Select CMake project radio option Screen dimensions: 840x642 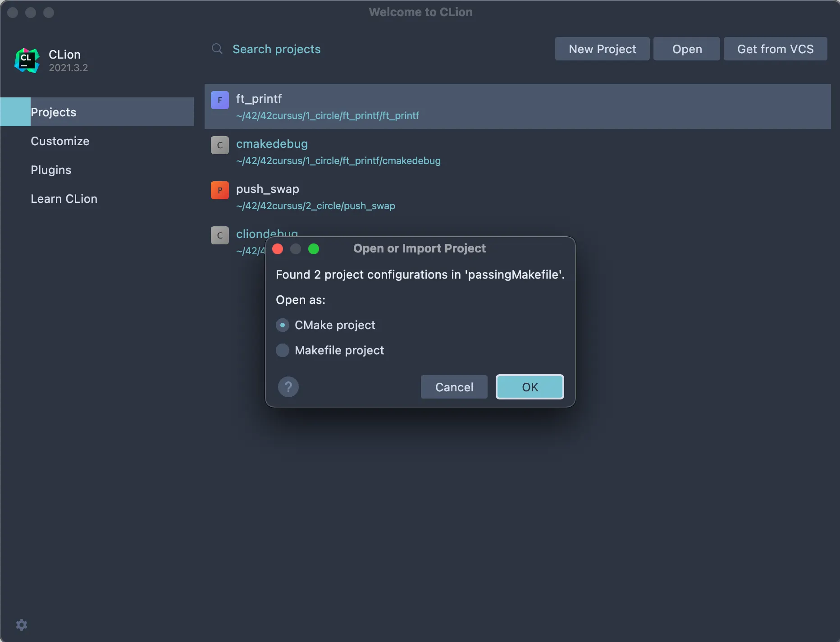click(283, 325)
